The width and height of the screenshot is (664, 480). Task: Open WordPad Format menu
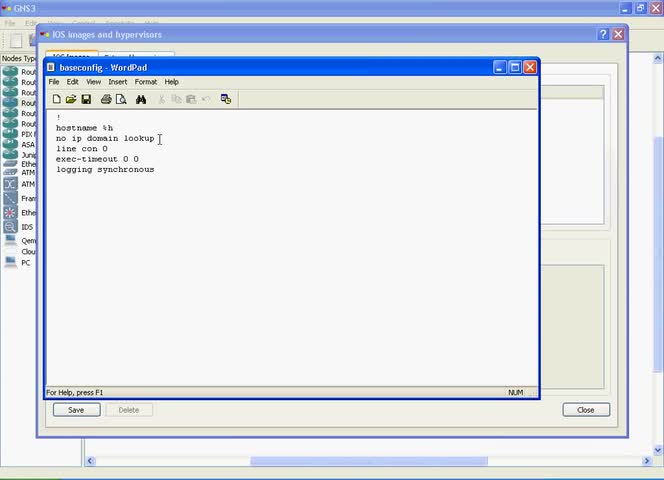click(x=146, y=82)
